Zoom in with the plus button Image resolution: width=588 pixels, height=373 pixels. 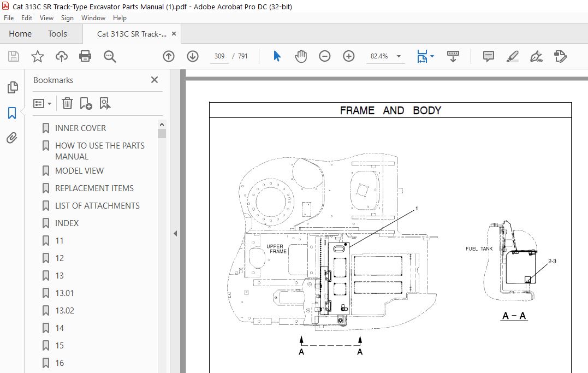(349, 56)
